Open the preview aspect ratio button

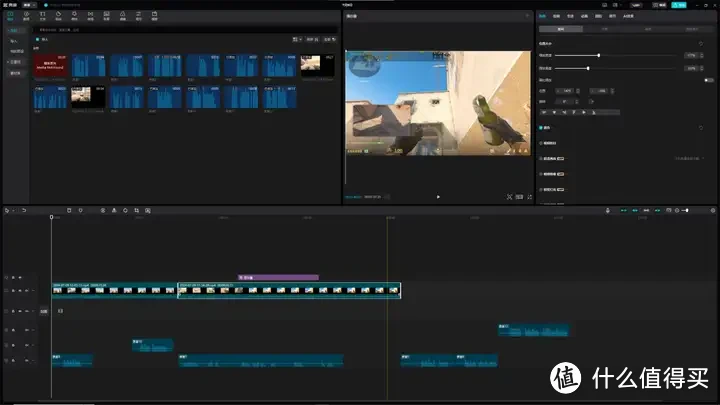point(519,197)
